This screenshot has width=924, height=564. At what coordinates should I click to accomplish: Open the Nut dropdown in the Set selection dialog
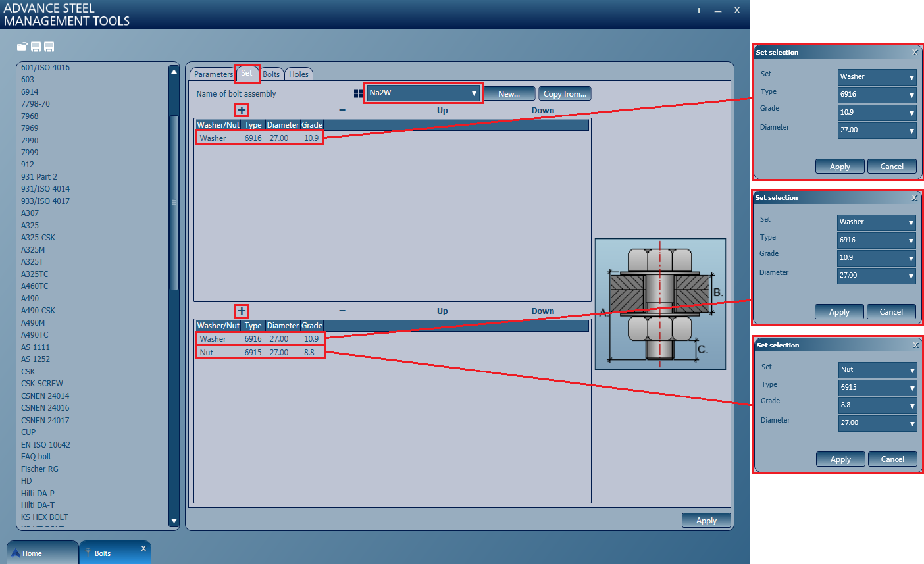coord(877,370)
